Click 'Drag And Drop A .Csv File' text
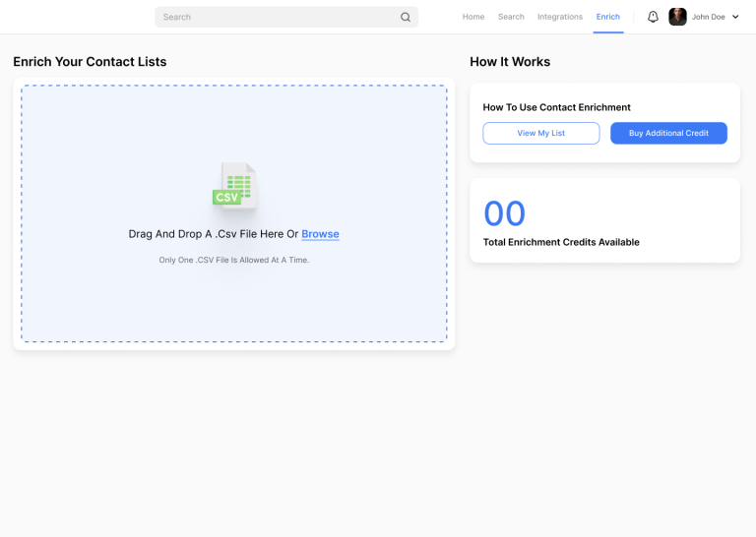 (214, 234)
